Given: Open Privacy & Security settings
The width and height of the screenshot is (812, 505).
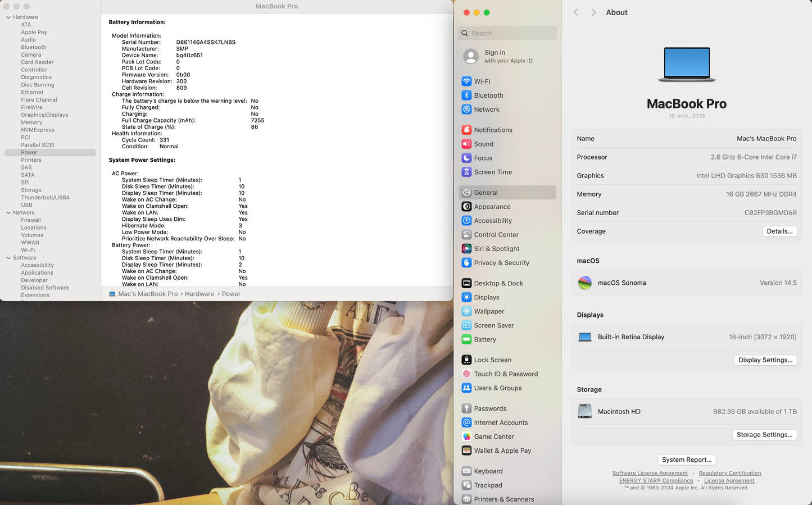Looking at the screenshot, I should click(501, 263).
